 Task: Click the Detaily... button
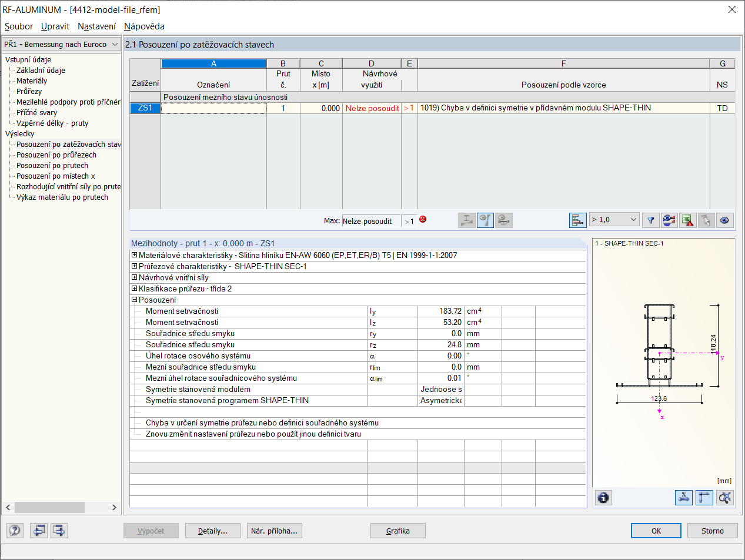pos(212,531)
